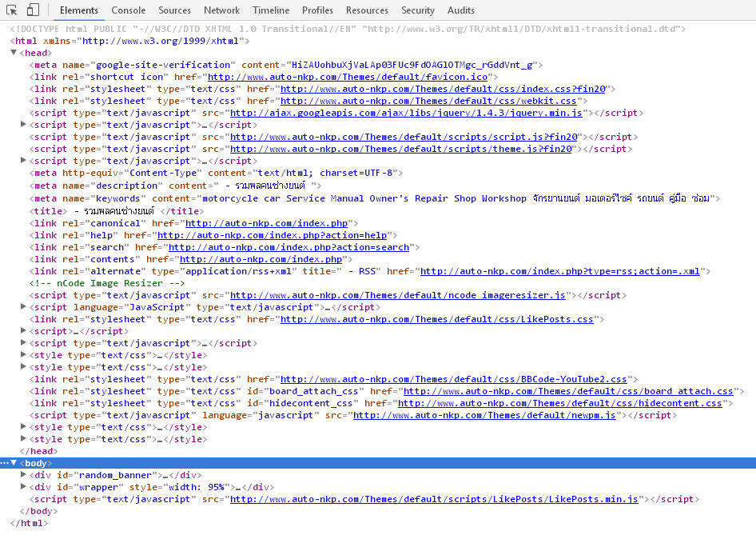
Task: Expand the wrapper div node
Action: [x=23, y=487]
